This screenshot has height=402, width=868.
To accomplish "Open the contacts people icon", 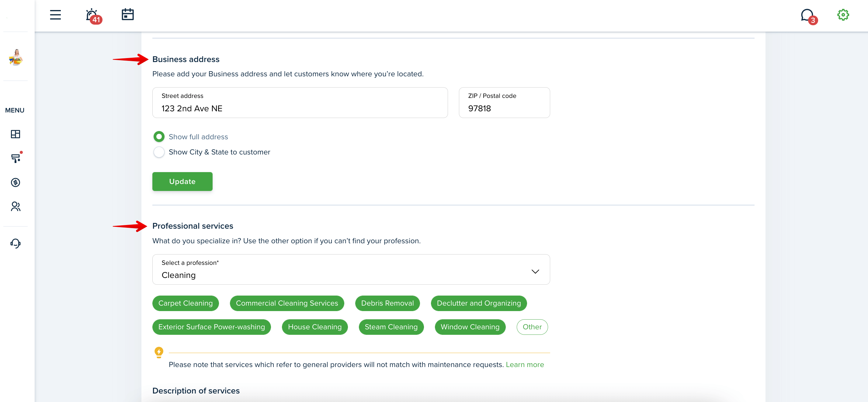I will [16, 206].
